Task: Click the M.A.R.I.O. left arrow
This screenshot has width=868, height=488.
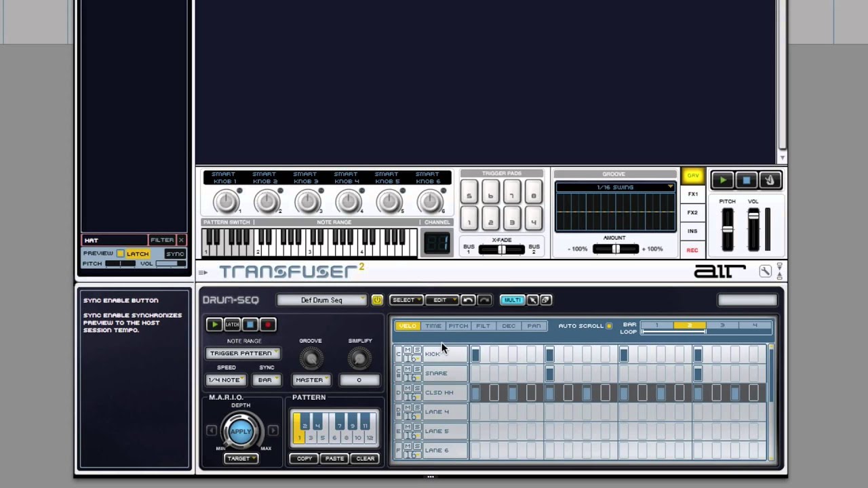Action: click(211, 430)
